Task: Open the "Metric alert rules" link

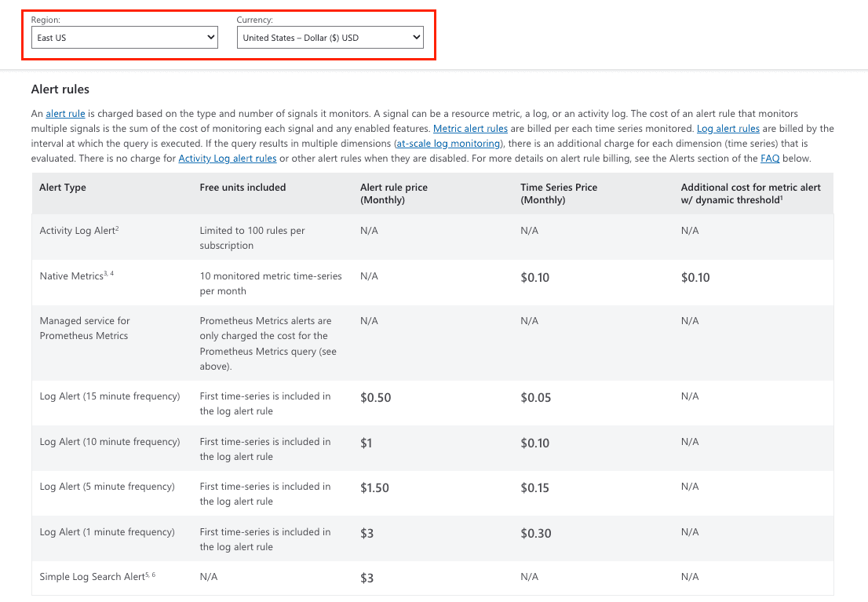Action: click(x=470, y=129)
